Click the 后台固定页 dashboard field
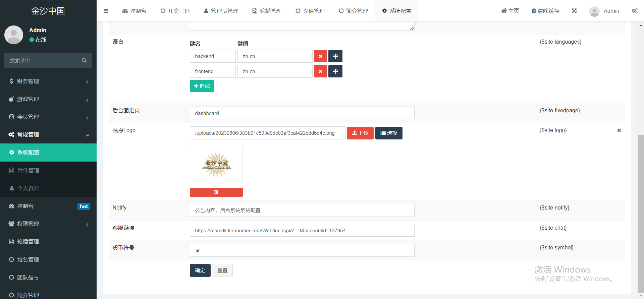The width and height of the screenshot is (644, 299). (x=302, y=113)
